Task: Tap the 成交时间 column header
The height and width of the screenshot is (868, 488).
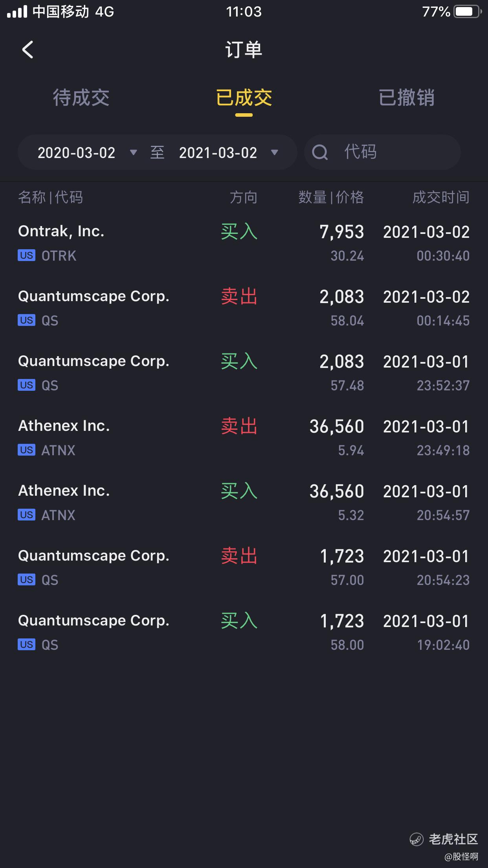Action: (440, 197)
